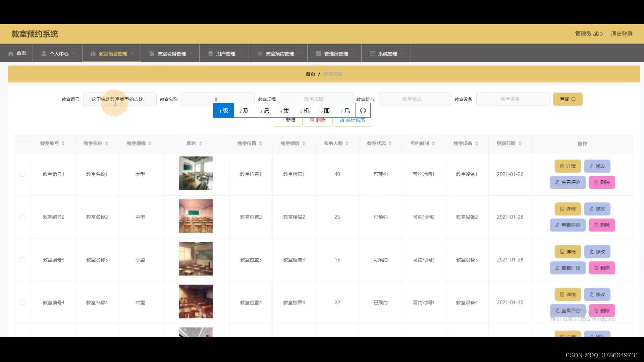This screenshot has width=644, height=362.
Task: Choose IME candidate 3 记
Action: click(x=264, y=111)
